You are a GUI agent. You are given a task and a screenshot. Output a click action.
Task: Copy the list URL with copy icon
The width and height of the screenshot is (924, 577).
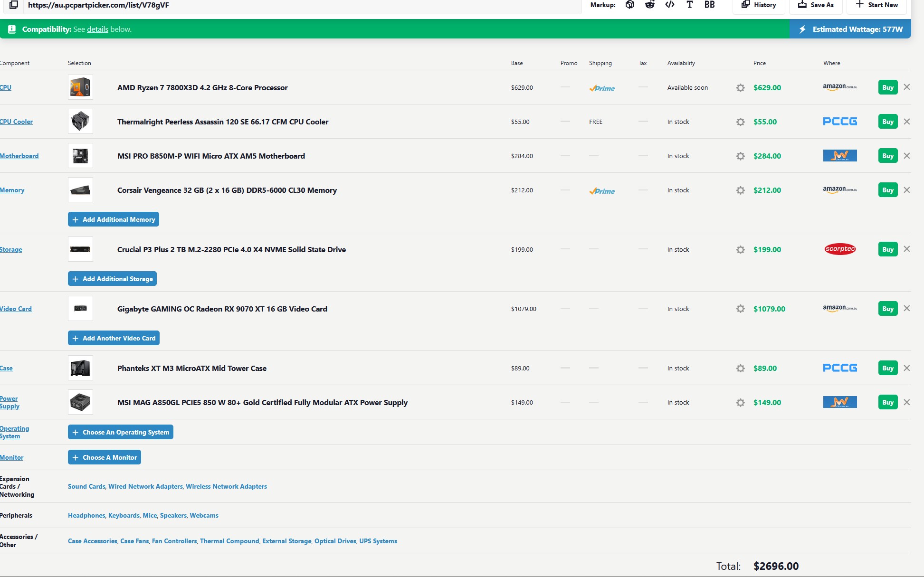14,5
